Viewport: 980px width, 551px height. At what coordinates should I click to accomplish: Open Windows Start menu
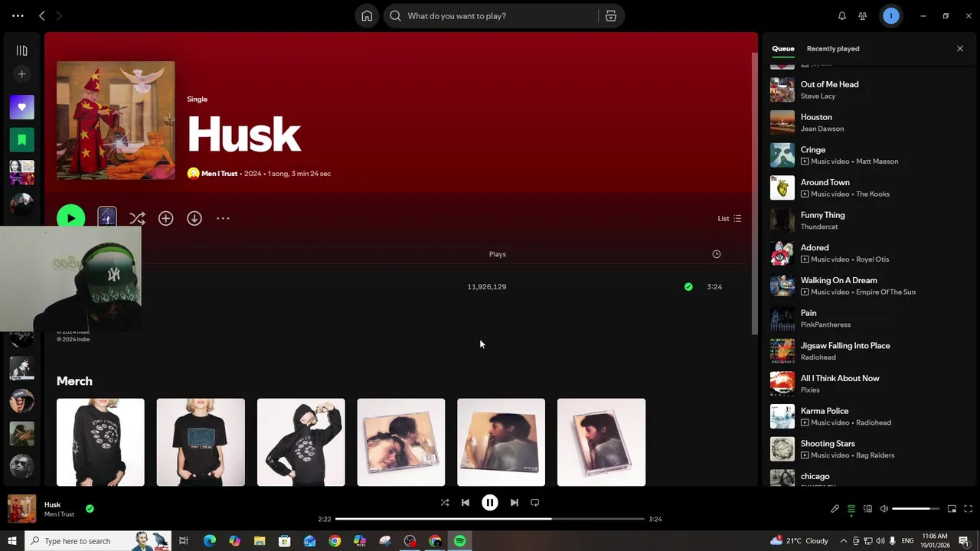pyautogui.click(x=11, y=541)
